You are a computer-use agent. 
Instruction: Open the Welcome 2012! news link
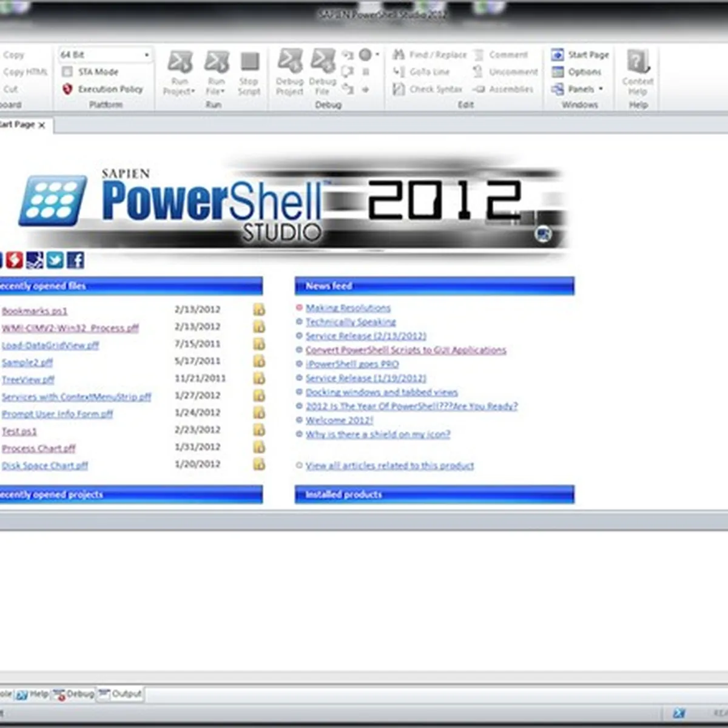(339, 420)
